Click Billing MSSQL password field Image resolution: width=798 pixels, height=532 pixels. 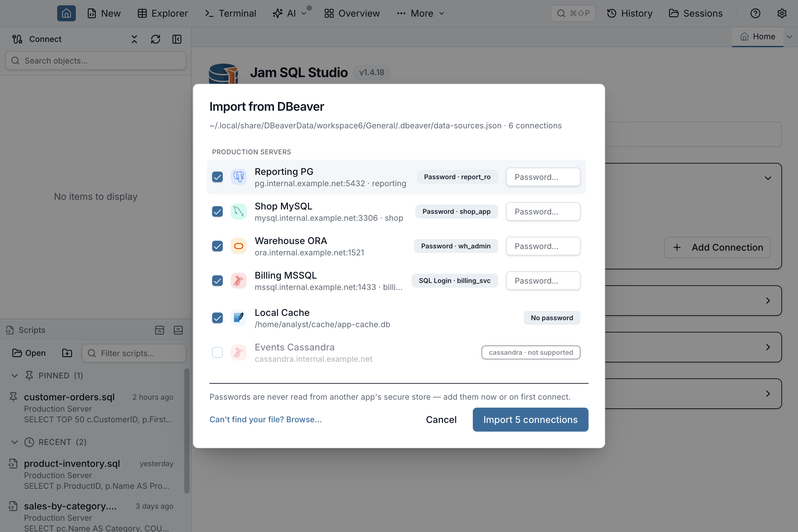pos(543,281)
